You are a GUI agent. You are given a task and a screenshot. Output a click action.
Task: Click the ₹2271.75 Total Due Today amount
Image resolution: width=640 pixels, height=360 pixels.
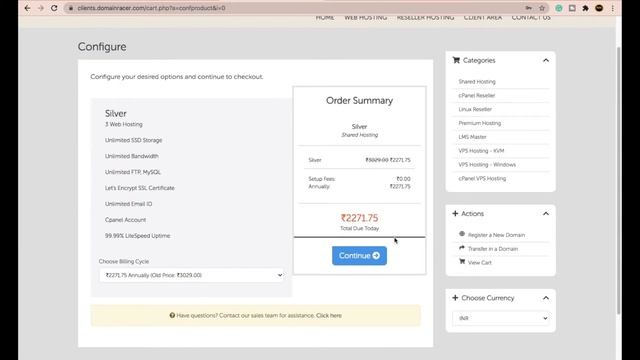click(359, 218)
